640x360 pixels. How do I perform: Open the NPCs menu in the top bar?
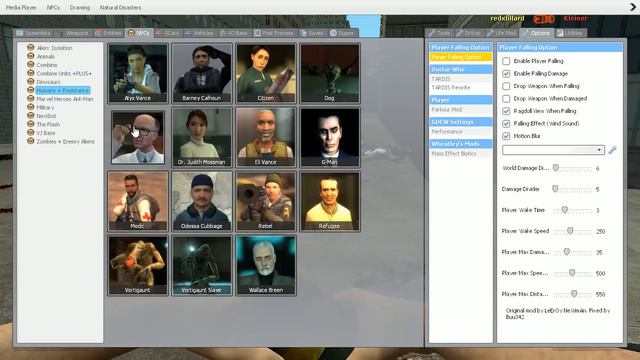[x=53, y=7]
